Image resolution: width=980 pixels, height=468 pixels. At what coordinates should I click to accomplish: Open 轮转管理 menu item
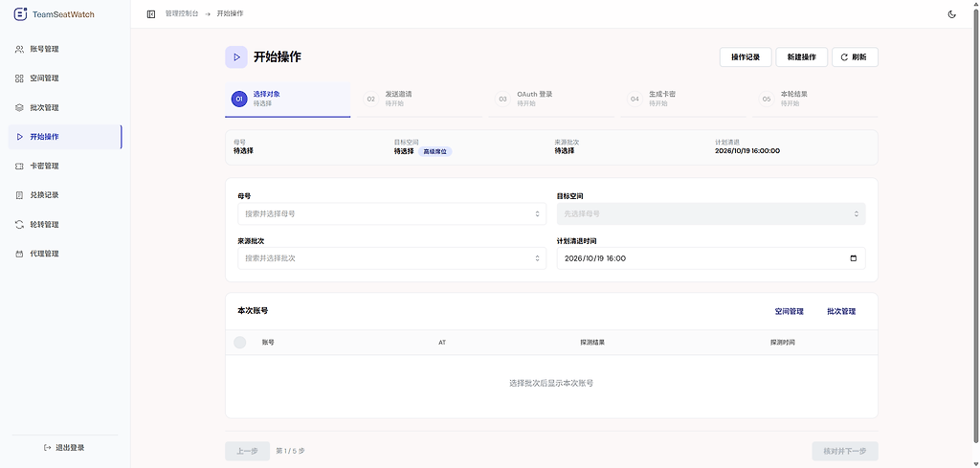pos(65,225)
